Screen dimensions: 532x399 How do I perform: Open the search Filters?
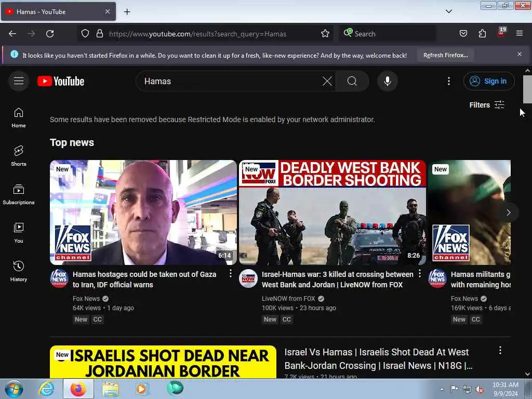(x=487, y=105)
